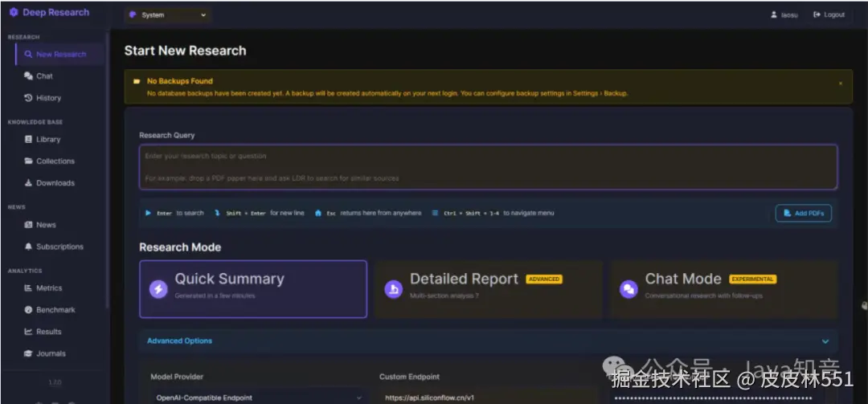868x404 pixels.
Task: Focus the Research Query text area
Action: pyautogui.click(x=488, y=167)
